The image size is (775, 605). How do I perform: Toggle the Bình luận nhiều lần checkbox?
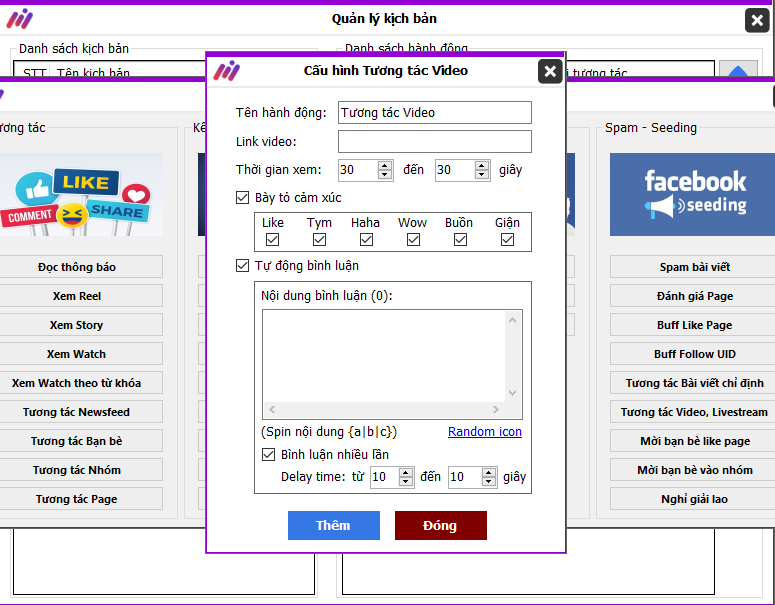pyautogui.click(x=269, y=454)
